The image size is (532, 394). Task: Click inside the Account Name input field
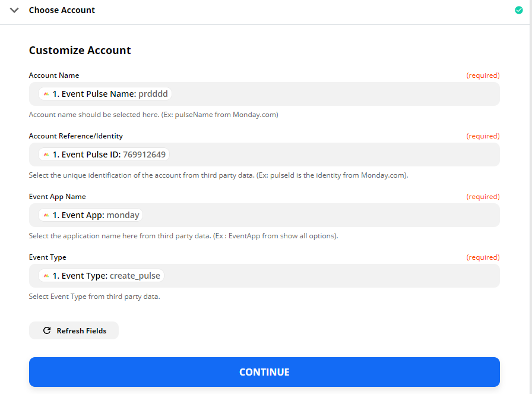coord(264,94)
